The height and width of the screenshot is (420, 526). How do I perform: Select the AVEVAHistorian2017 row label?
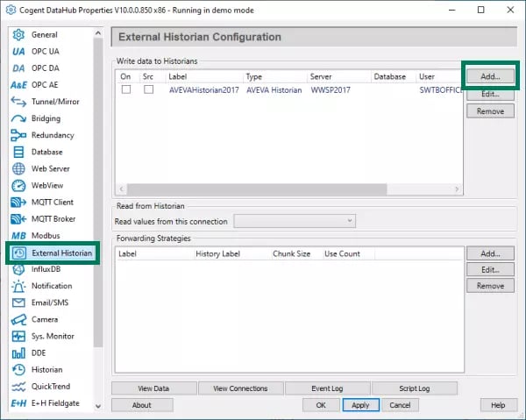203,90
